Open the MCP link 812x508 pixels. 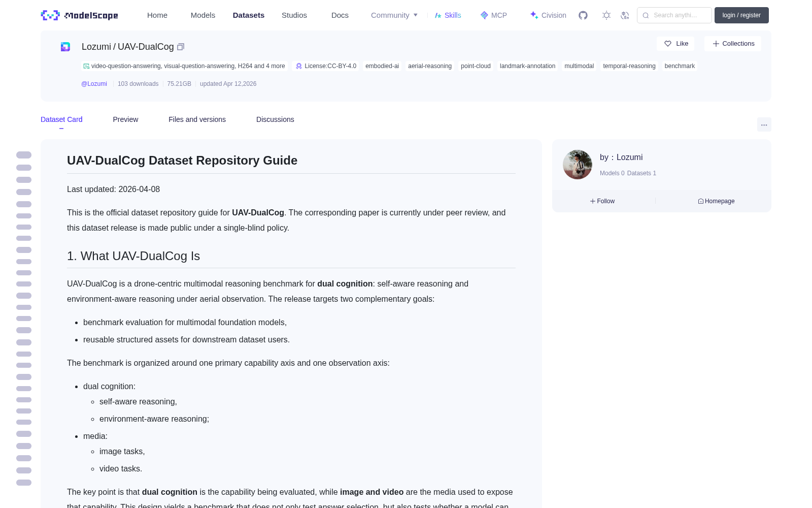tap(494, 15)
